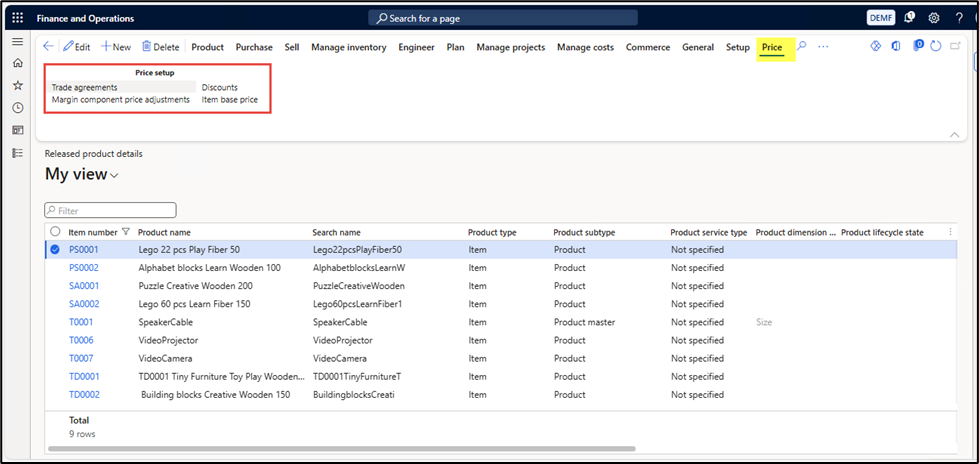The image size is (979, 464).
Task: Expand the hamburger navigation pane
Action: 17,42
